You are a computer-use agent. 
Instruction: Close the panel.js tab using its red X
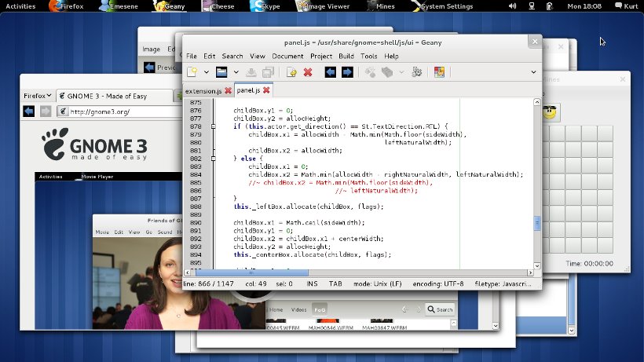266,90
